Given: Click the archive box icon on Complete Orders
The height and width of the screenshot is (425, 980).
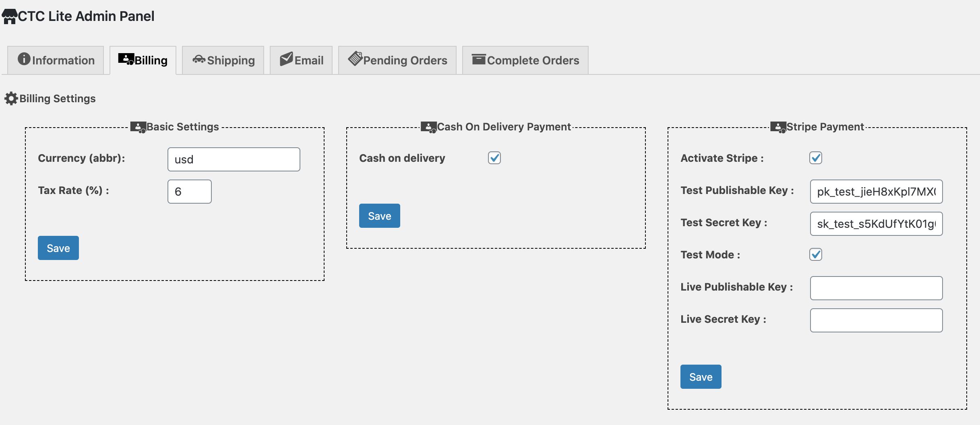Looking at the screenshot, I should [x=479, y=59].
